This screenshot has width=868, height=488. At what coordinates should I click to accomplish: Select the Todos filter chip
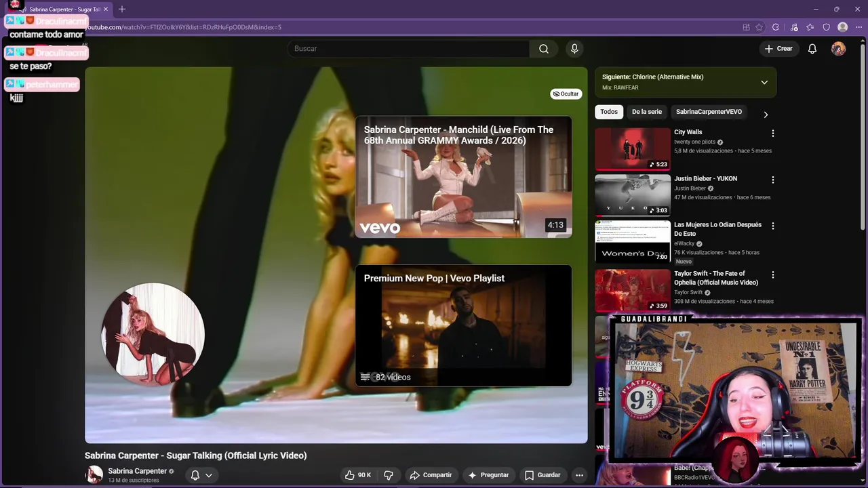[609, 112]
